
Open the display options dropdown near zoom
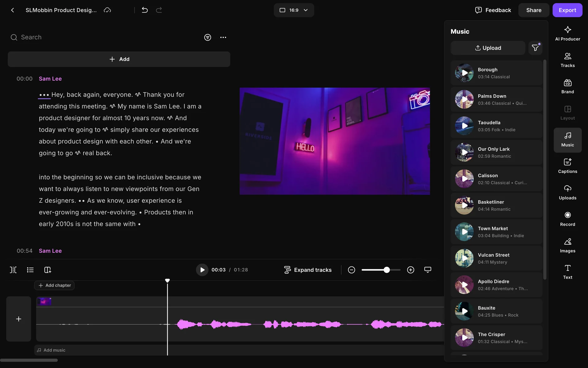(428, 270)
